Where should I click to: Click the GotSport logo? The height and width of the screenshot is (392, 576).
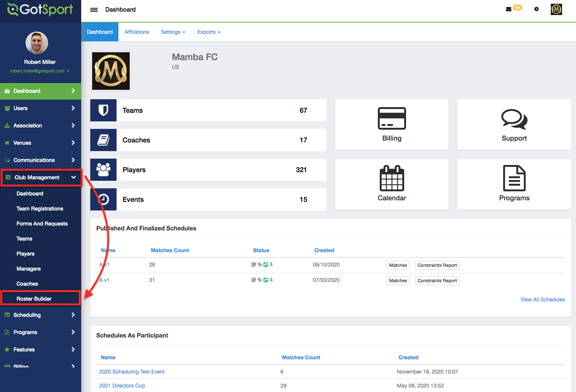[40, 9]
